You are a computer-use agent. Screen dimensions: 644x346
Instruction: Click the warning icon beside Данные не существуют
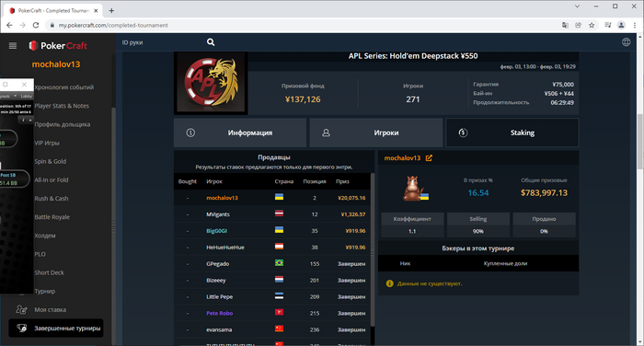coord(390,283)
